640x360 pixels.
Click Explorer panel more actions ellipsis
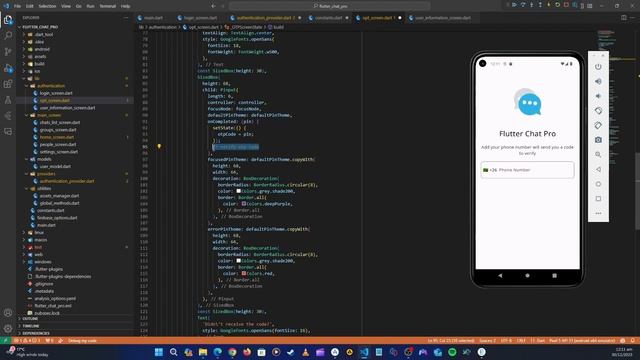(126, 18)
